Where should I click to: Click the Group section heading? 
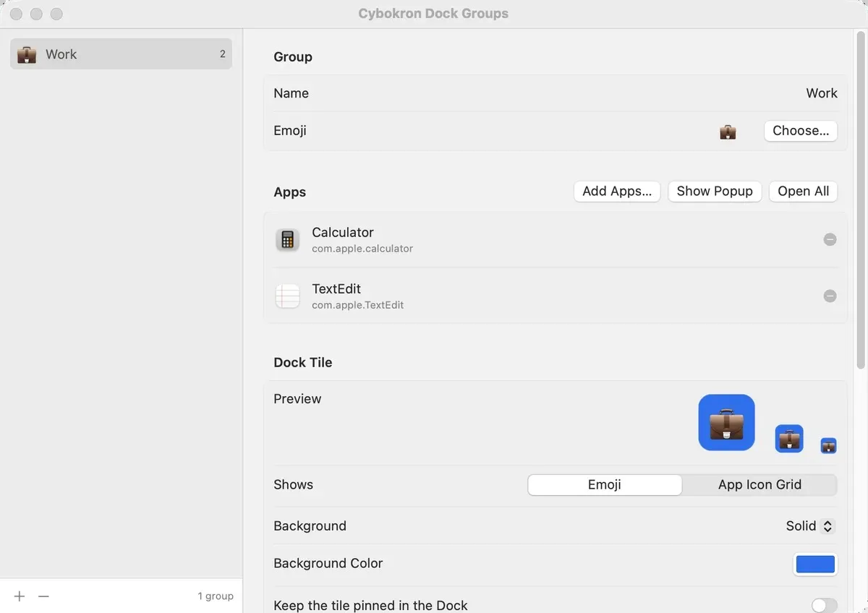pos(293,57)
